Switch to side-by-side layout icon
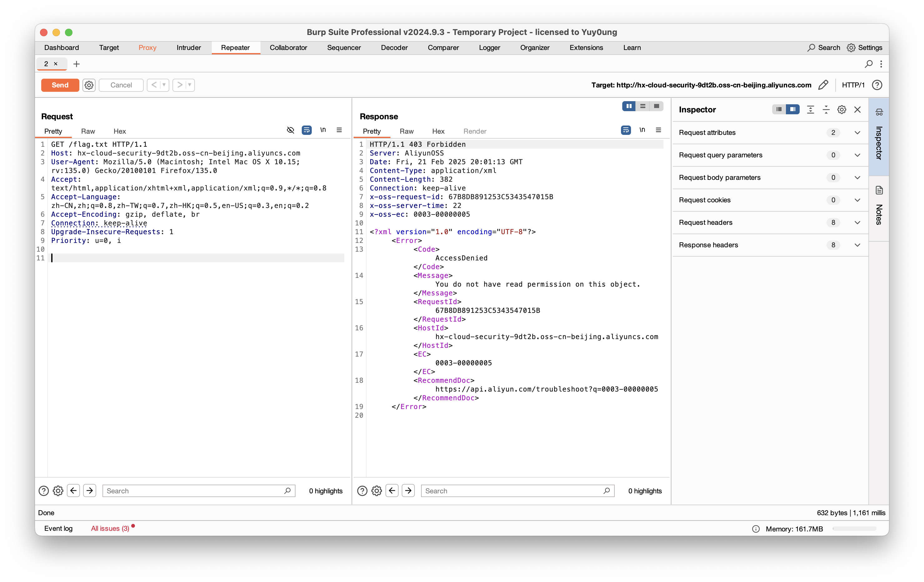Image resolution: width=924 pixels, height=582 pixels. [x=629, y=106]
